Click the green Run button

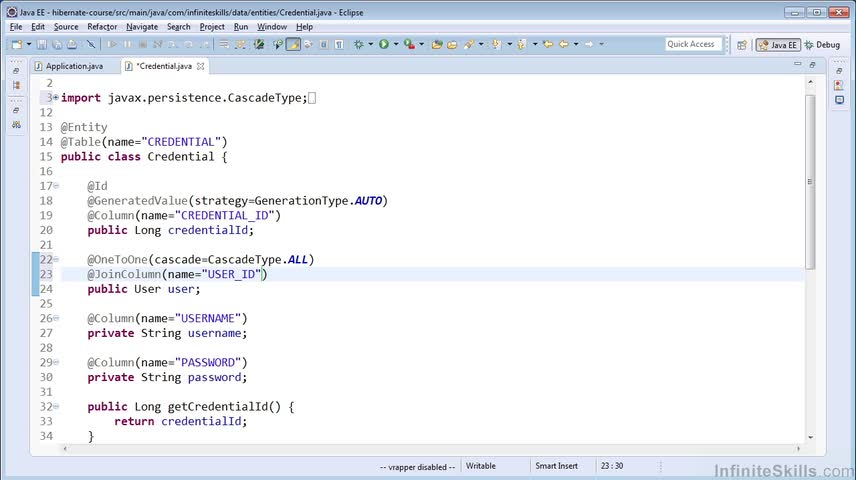click(x=384, y=44)
